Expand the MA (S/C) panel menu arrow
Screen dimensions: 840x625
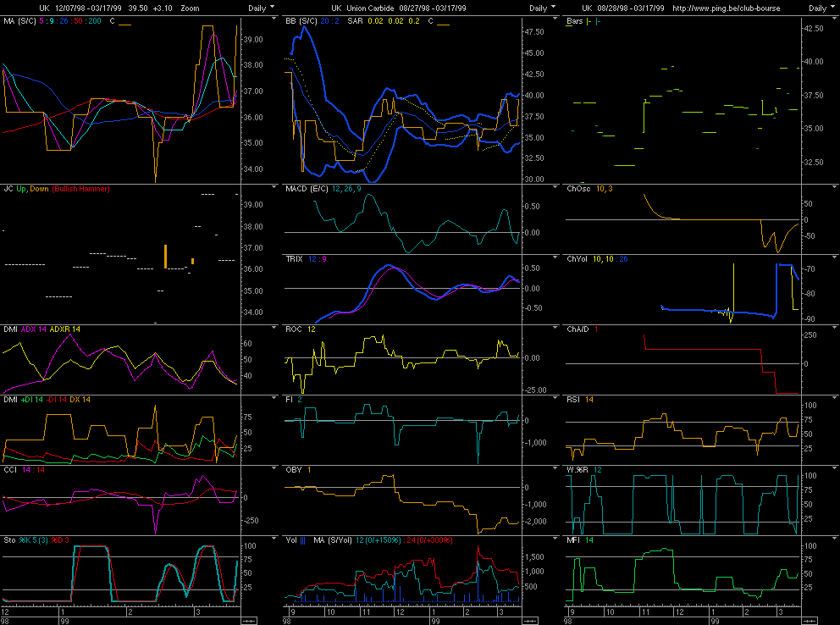coord(274,19)
